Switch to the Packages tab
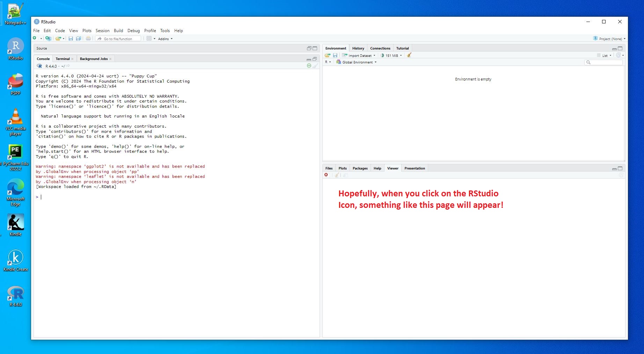This screenshot has height=354, width=644. coord(360,168)
